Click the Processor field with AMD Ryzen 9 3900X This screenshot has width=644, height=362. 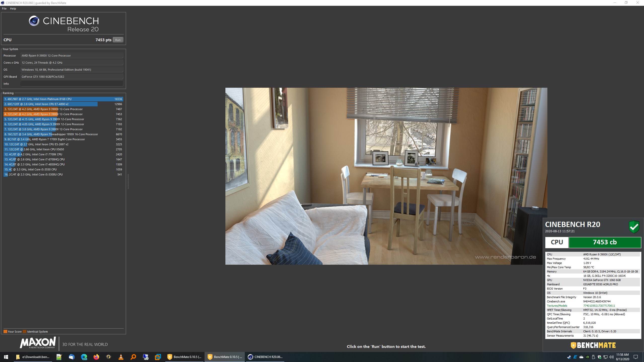tap(72, 56)
